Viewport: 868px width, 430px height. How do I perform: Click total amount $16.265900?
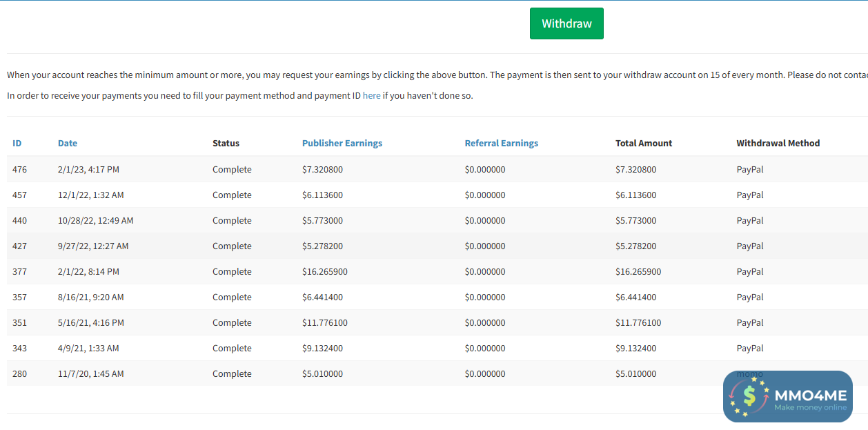click(x=638, y=272)
